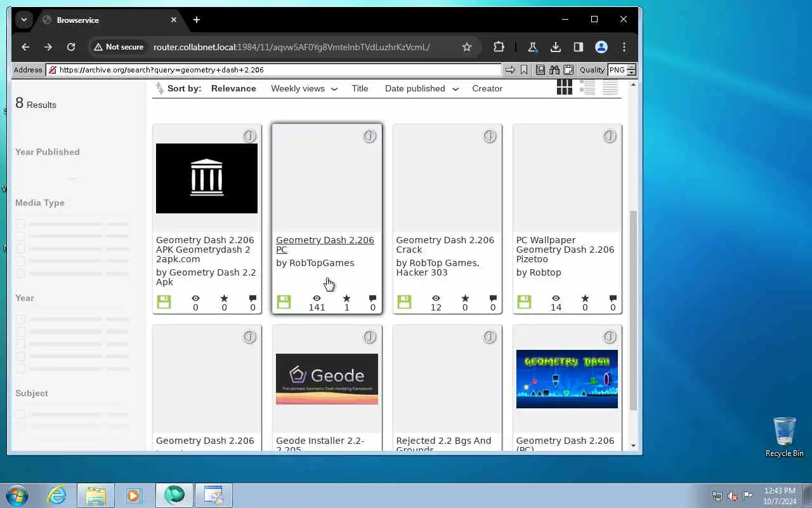The image size is (812, 508).
Task: Bookmark this tab with the star icon
Action: (x=467, y=47)
